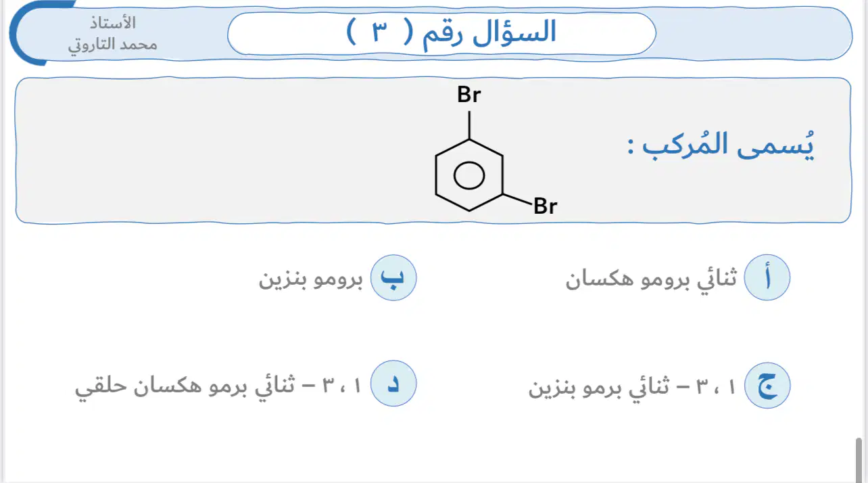Choose the text ١ ، ٣ – ثنائي برمو بنزين
Screen dimensions: 868x483
[x=633, y=388]
